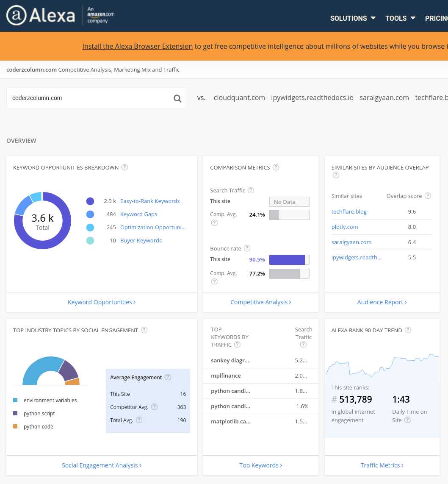Click the Optimization Opportunities light-blue legend dot
The image size is (448, 484).
[x=90, y=228]
